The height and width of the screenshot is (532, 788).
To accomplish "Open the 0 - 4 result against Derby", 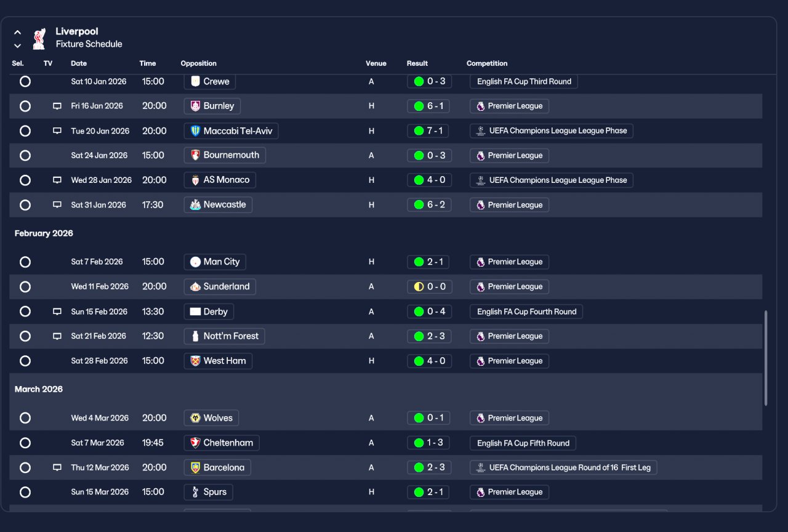I will (429, 312).
